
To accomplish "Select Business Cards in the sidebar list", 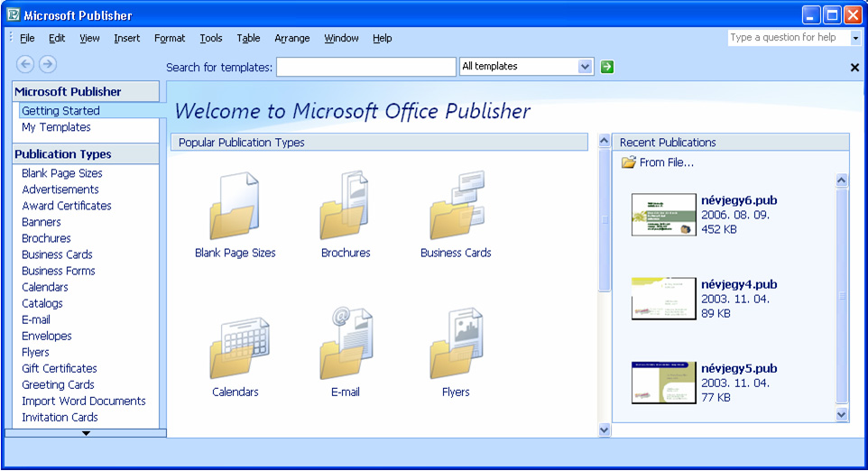I will (x=57, y=254).
